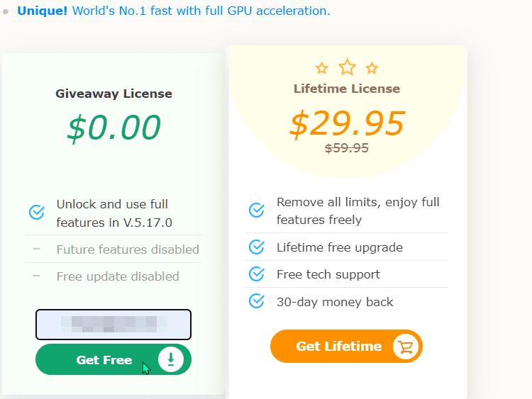The width and height of the screenshot is (532, 399).
Task: Click the $0.00 giveaway price
Action: click(x=114, y=128)
